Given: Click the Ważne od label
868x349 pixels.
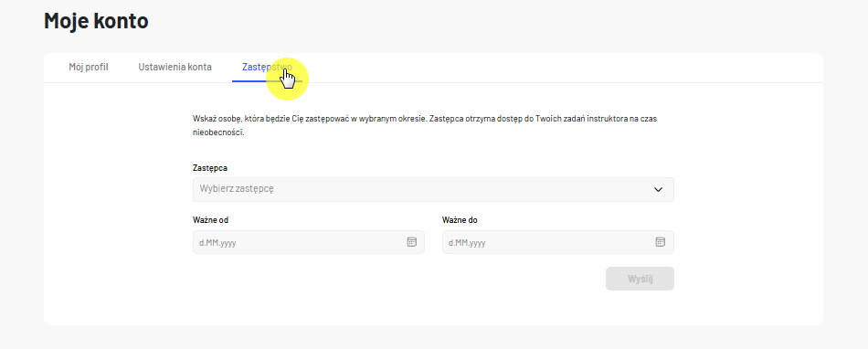Looking at the screenshot, I should 210,220.
